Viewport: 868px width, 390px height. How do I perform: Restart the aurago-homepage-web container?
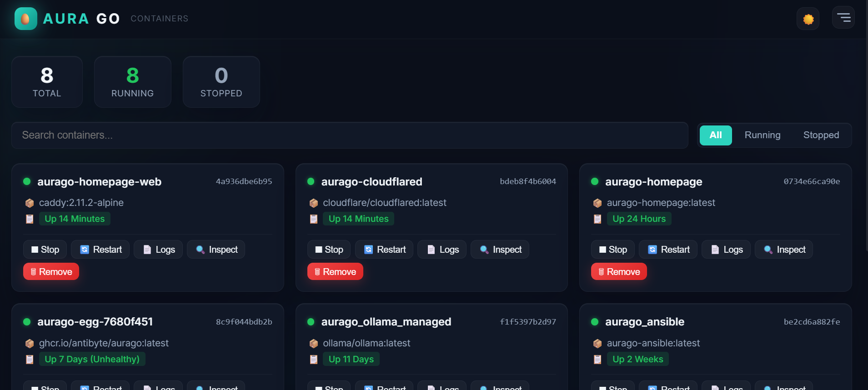click(100, 250)
